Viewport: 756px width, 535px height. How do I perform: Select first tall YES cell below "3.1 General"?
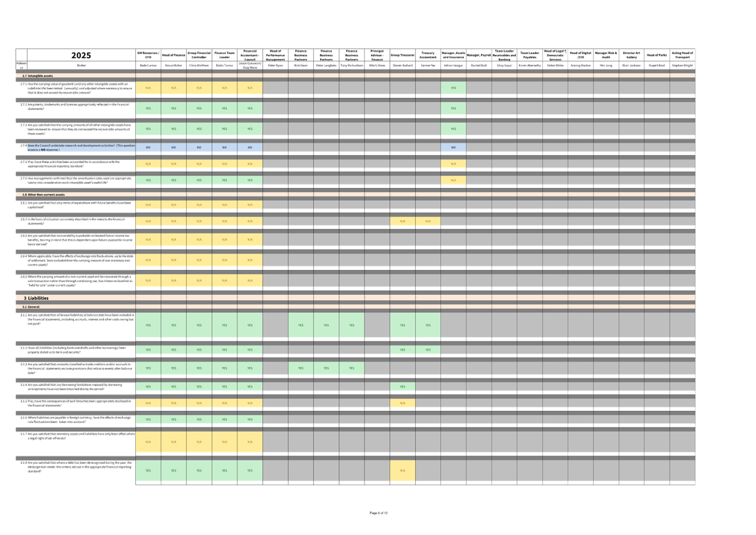(148, 325)
